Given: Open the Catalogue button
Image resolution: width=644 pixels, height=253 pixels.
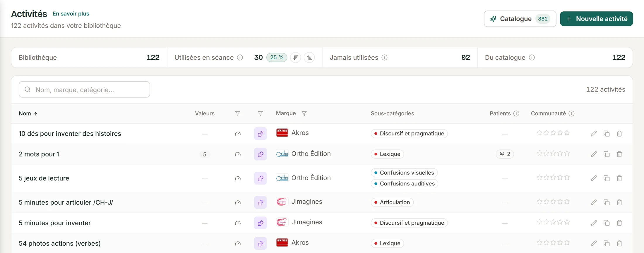Looking at the screenshot, I should (520, 19).
